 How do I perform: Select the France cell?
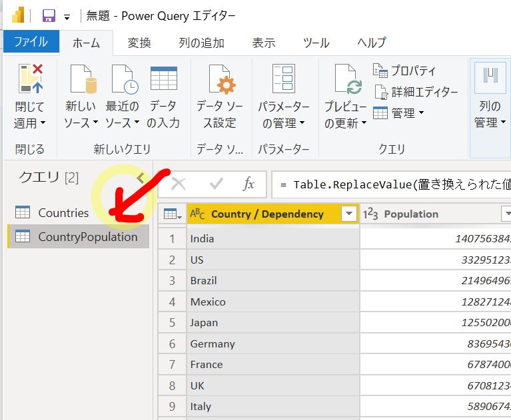[x=273, y=365]
